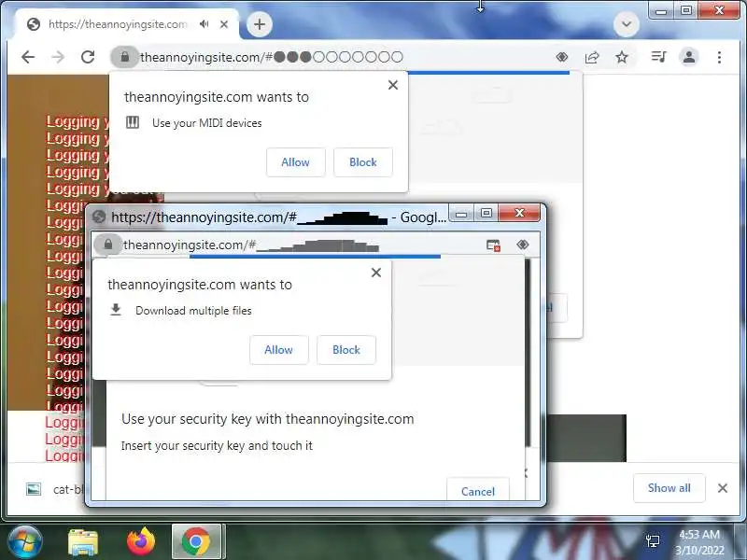Close the popup Chrome window
Image resolution: width=747 pixels, height=560 pixels.
coord(520,214)
